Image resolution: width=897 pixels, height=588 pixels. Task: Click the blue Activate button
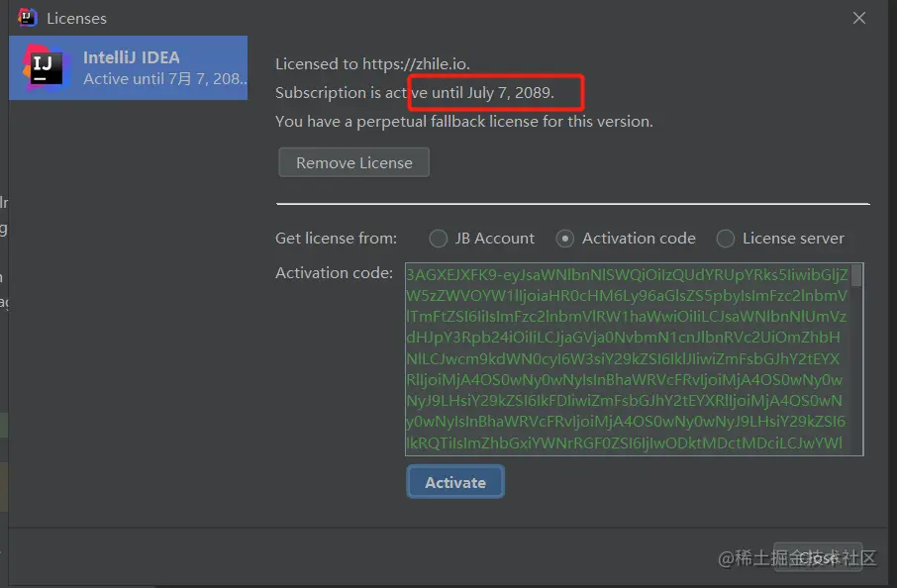455,482
